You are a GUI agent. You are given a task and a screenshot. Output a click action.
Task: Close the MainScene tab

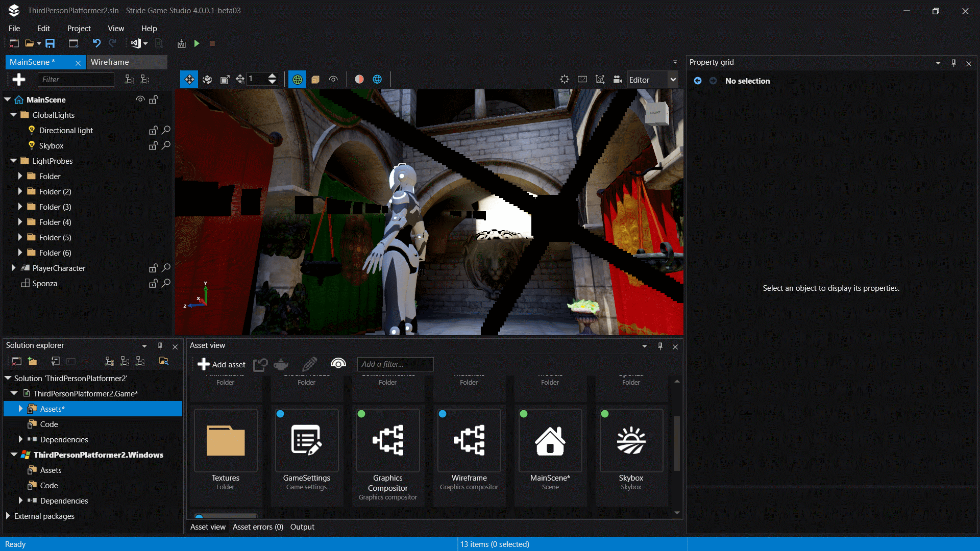coord(78,63)
